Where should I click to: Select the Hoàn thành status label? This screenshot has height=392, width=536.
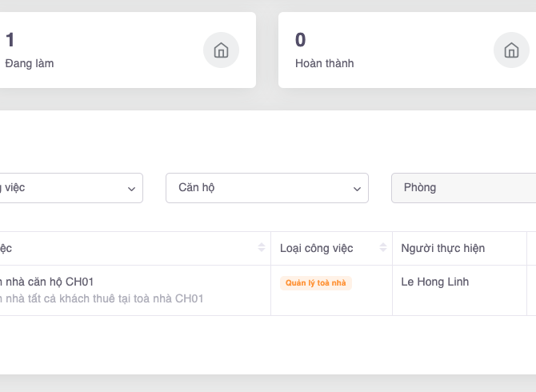pos(324,63)
